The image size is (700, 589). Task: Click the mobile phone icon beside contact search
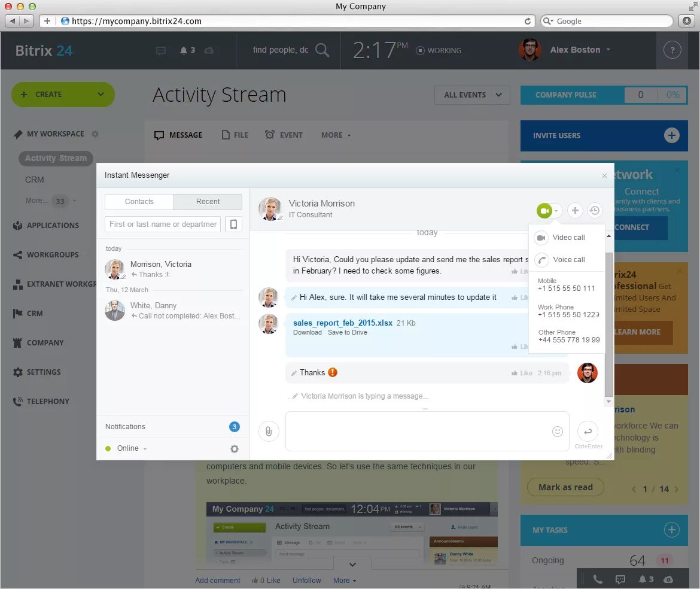233,224
